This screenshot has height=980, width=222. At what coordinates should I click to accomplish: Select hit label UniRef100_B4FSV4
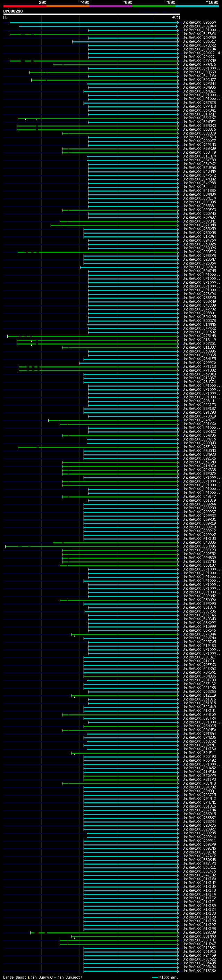pyautogui.click(x=199, y=34)
